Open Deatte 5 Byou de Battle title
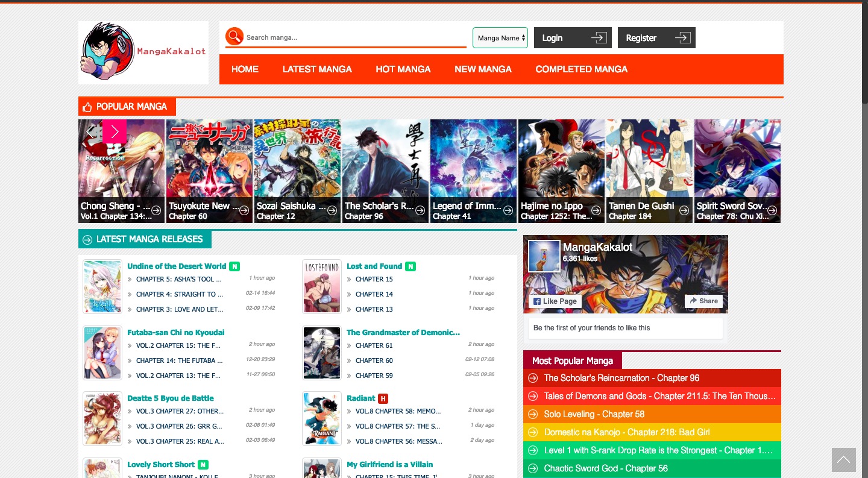The image size is (868, 478). pos(171,398)
